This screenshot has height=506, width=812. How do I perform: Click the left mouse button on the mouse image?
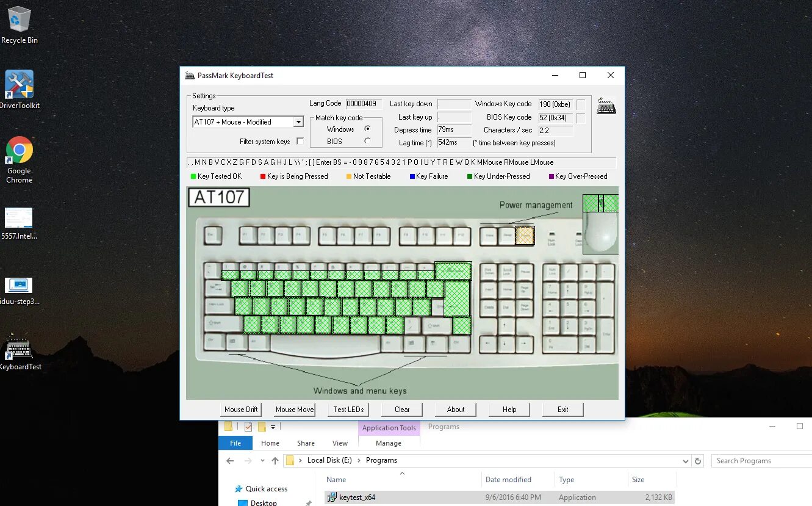(x=591, y=203)
